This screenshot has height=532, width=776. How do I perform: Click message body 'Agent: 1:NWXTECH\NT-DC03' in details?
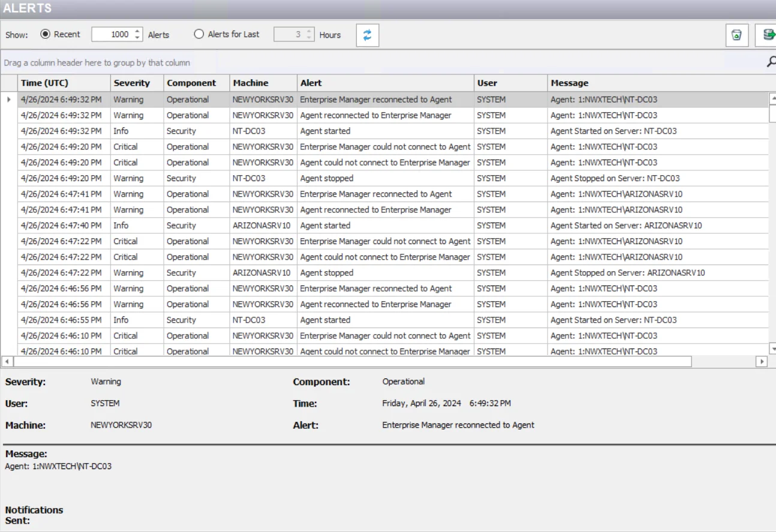point(58,466)
